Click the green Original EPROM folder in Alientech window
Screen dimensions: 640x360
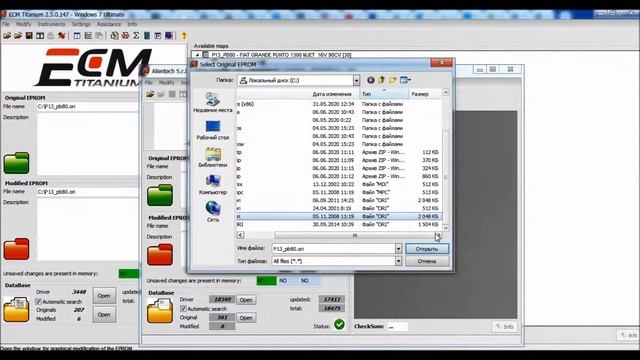tap(160, 195)
